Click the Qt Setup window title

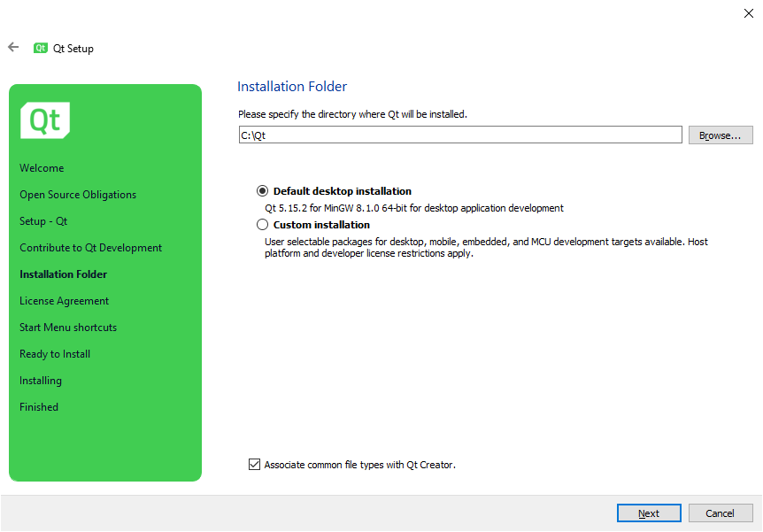click(73, 48)
